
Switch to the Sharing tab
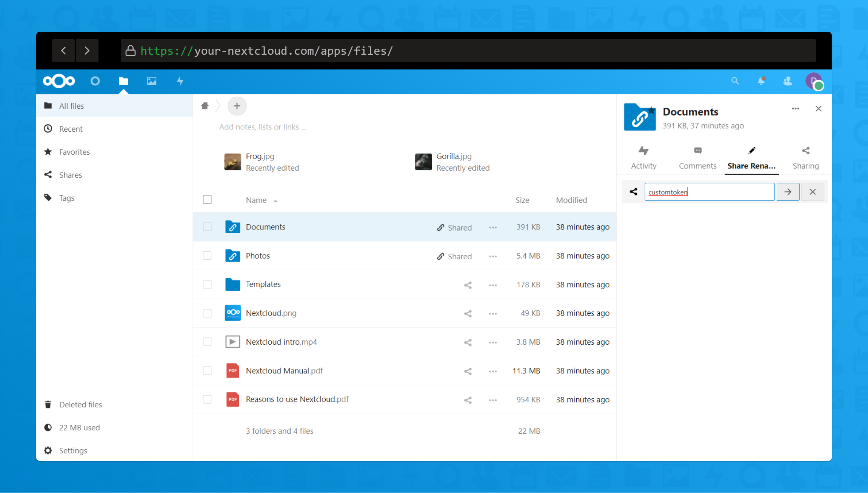806,158
